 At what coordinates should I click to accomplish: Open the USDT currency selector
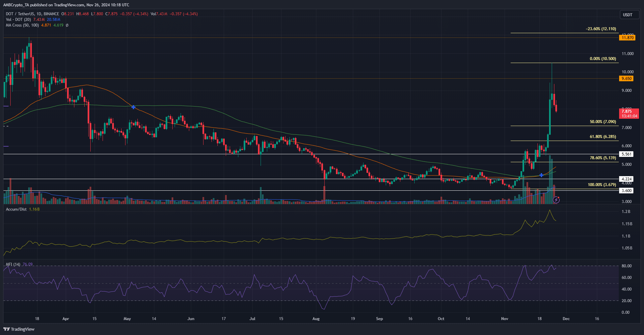pos(629,15)
